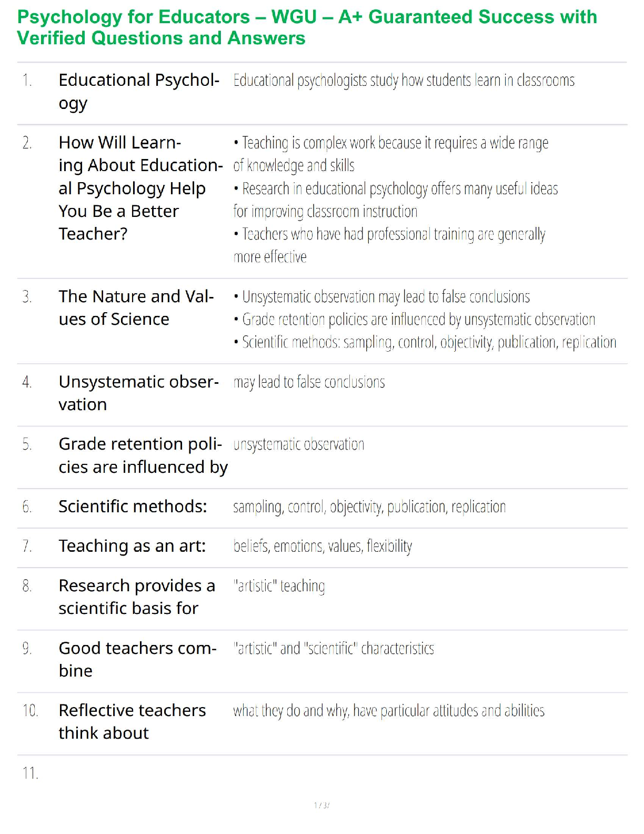Click the page number indicator at the bottom
Viewport: 644px width, 834px height.
point(321,805)
